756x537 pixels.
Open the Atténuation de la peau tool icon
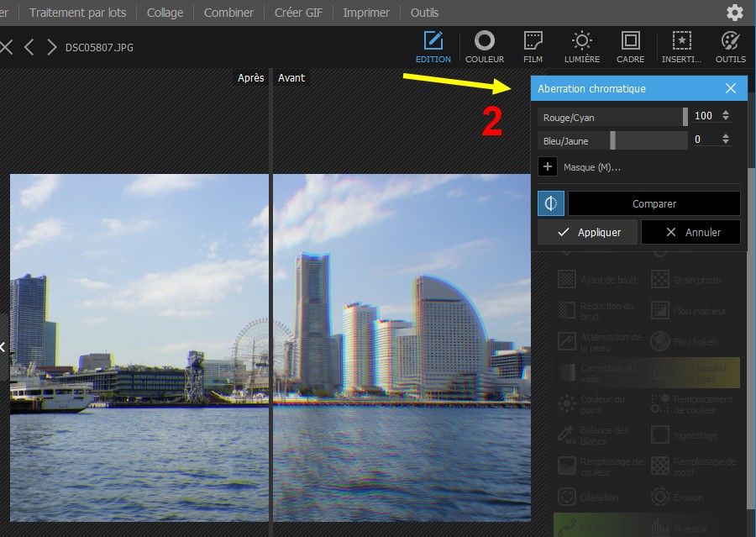click(x=566, y=341)
